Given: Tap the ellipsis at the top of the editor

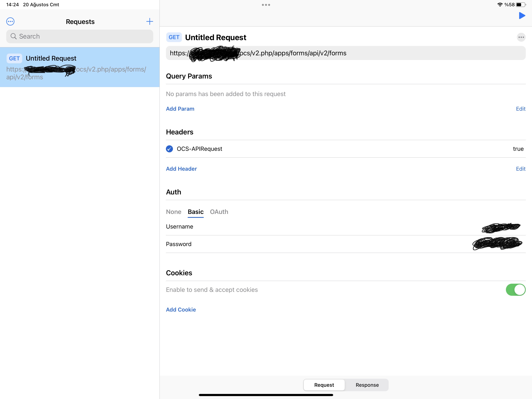Looking at the screenshot, I should click(x=266, y=4).
